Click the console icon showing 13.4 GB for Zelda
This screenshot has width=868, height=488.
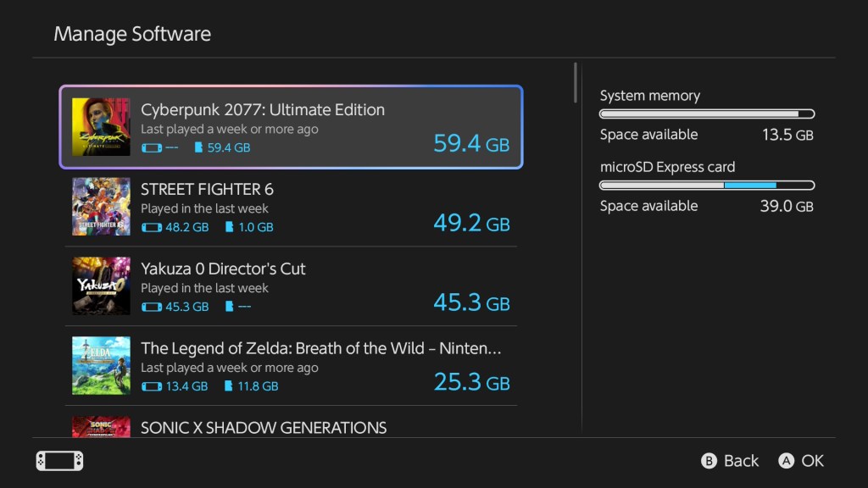[150, 385]
